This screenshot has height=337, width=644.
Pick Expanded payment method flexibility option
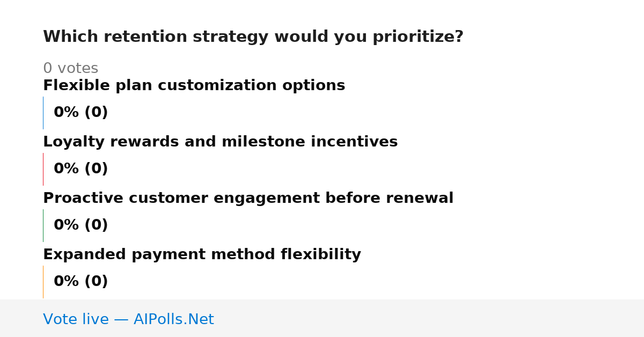[x=202, y=255]
